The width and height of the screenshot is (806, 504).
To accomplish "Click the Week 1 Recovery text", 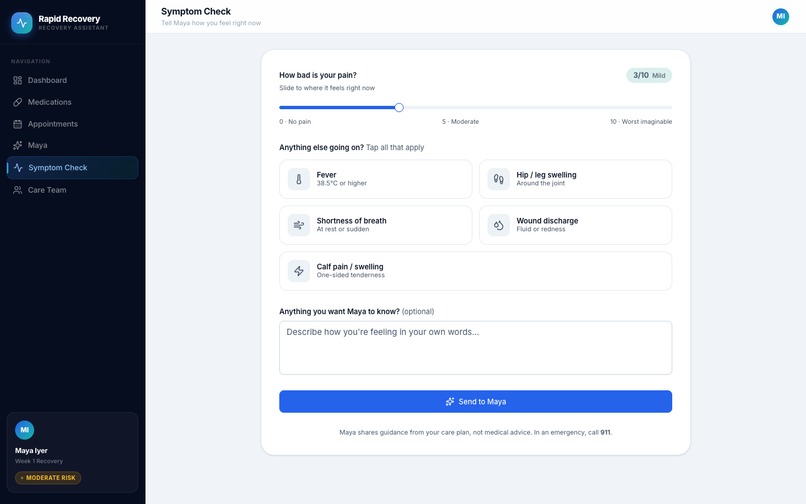I will point(39,461).
